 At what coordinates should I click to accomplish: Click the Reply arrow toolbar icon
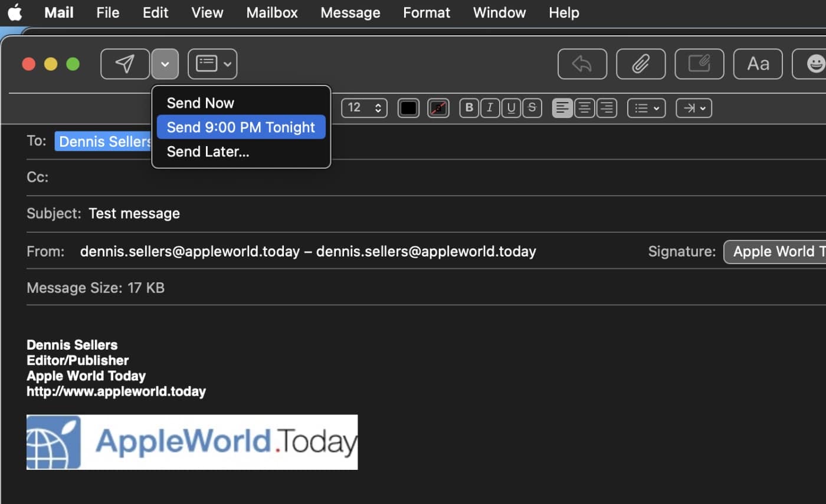[x=582, y=64]
